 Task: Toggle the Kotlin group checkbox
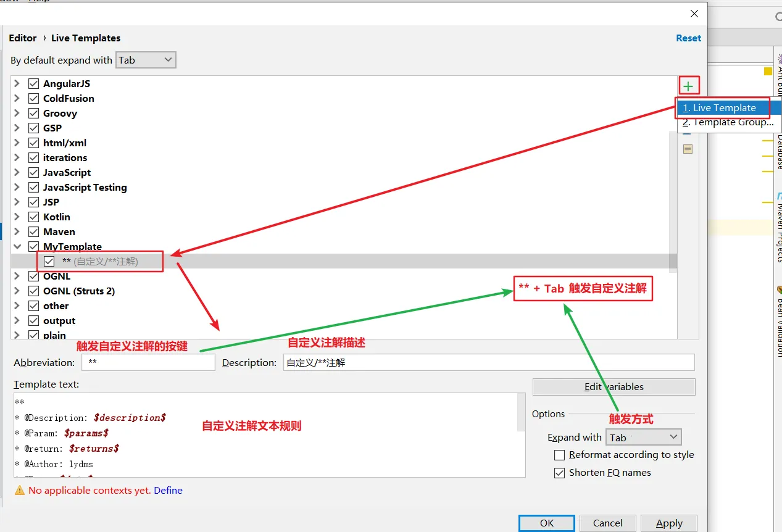point(34,217)
